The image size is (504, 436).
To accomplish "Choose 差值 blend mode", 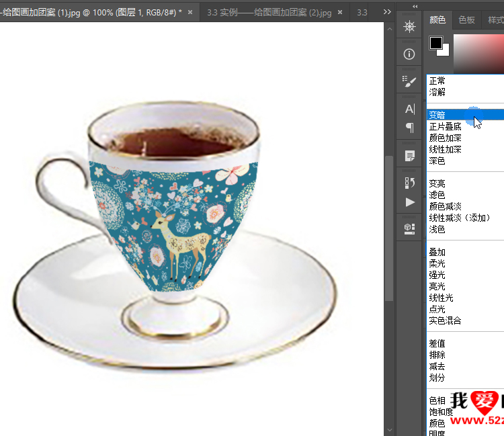I will click(465, 343).
